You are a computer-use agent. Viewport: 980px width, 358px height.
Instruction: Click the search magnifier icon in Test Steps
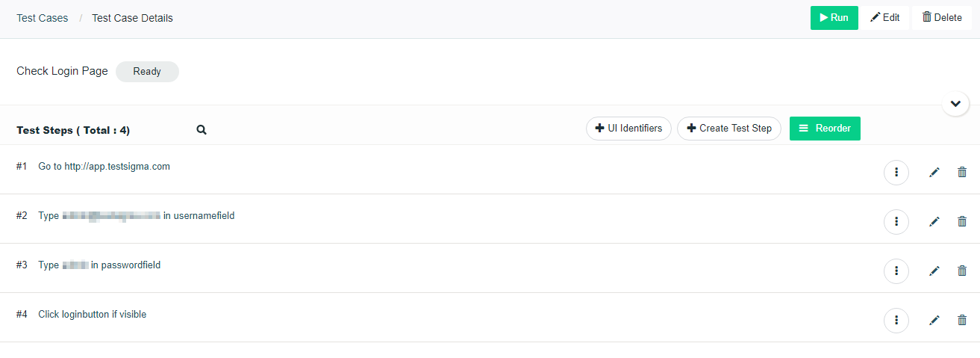(202, 129)
